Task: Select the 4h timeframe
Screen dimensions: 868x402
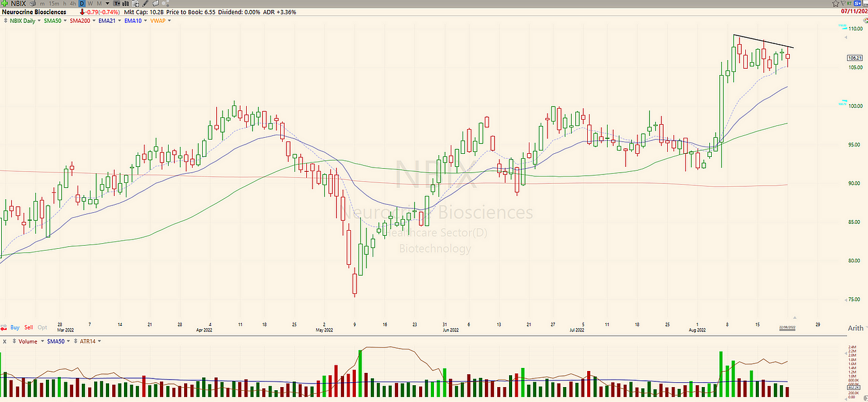Action: tap(73, 4)
